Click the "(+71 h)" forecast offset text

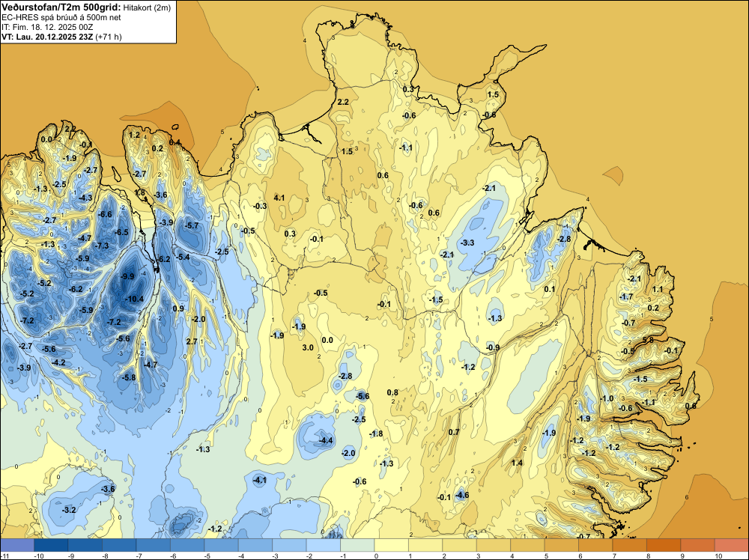tap(109, 37)
